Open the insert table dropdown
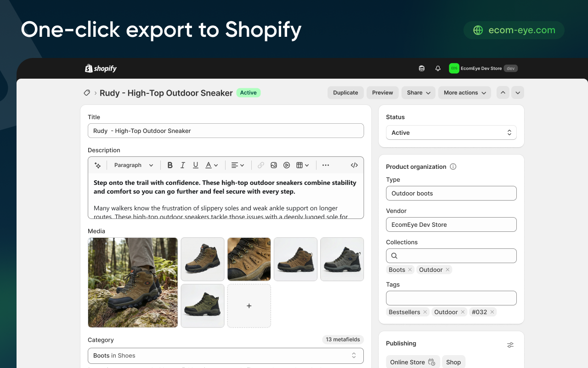 (302, 165)
